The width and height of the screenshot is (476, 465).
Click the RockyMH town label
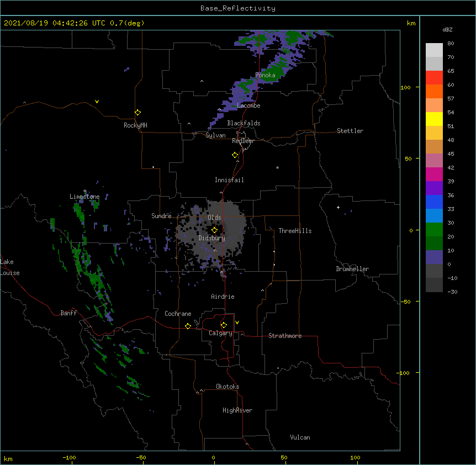pos(135,125)
